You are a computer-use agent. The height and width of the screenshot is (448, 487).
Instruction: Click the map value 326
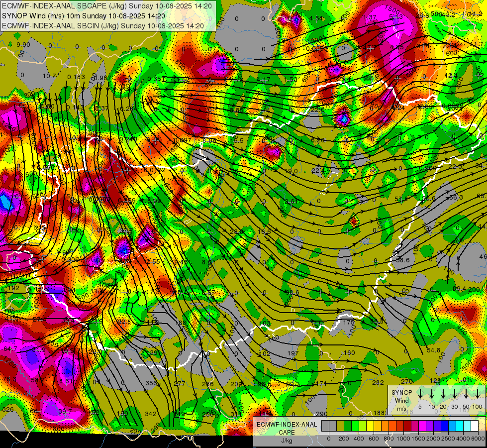7,410
